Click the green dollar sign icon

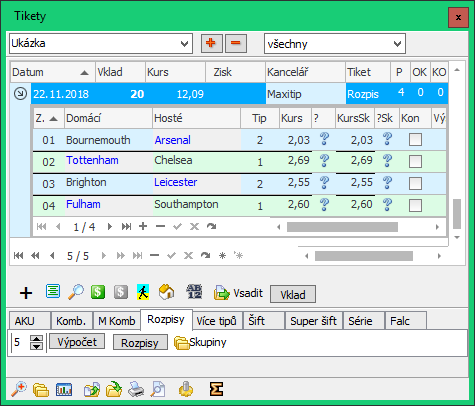(x=98, y=292)
